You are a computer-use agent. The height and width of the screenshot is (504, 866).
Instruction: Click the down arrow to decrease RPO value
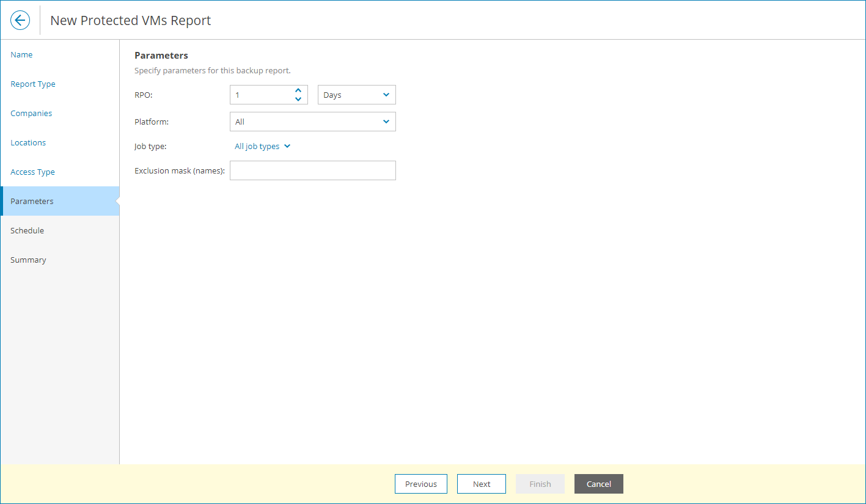(298, 98)
